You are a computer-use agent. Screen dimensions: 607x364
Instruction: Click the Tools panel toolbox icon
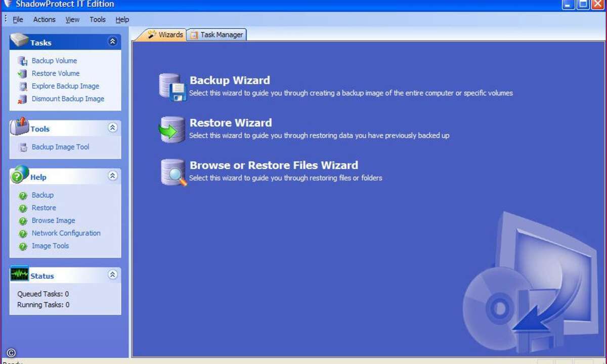click(x=20, y=126)
